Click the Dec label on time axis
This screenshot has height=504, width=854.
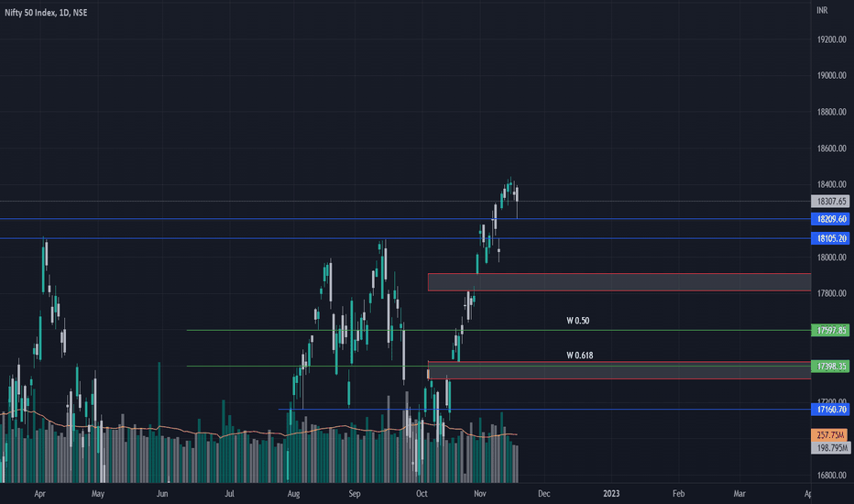click(x=544, y=494)
